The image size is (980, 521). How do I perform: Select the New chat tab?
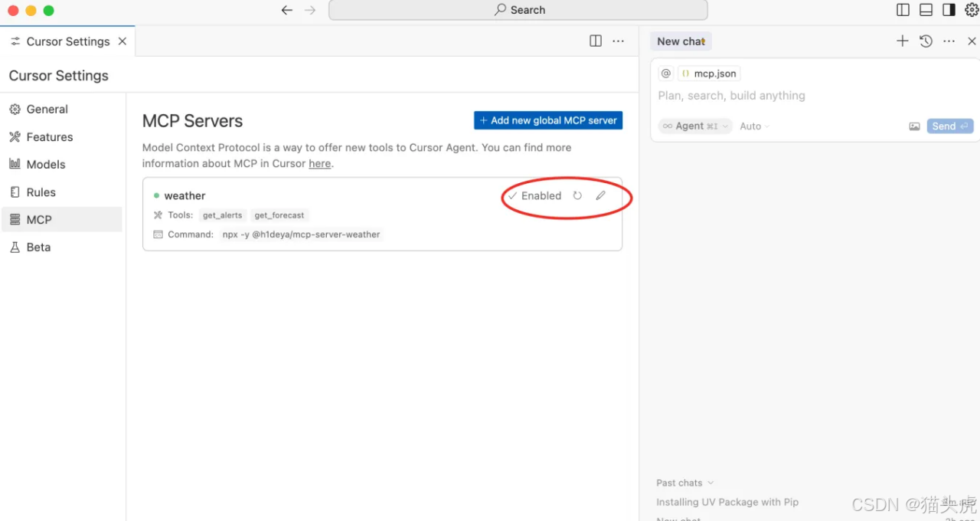click(681, 41)
